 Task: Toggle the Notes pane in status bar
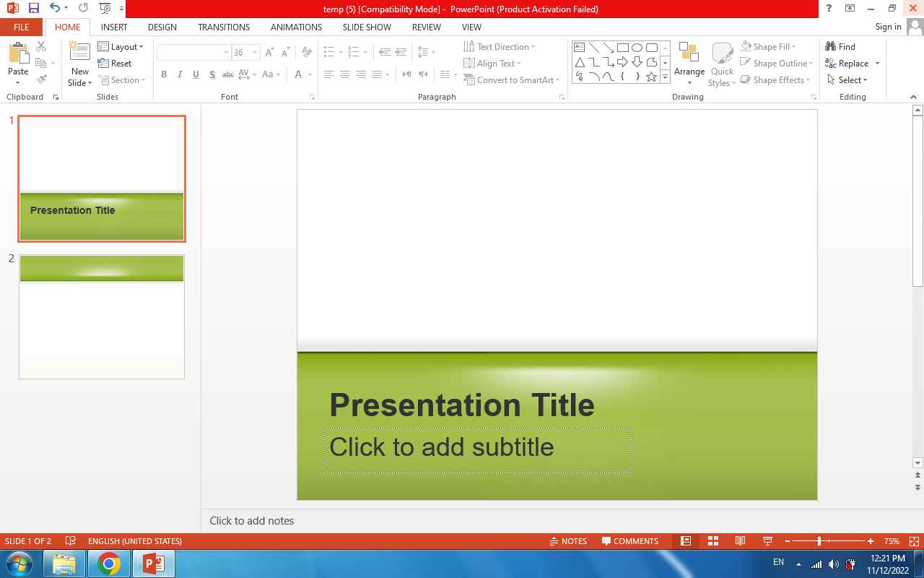coord(568,541)
